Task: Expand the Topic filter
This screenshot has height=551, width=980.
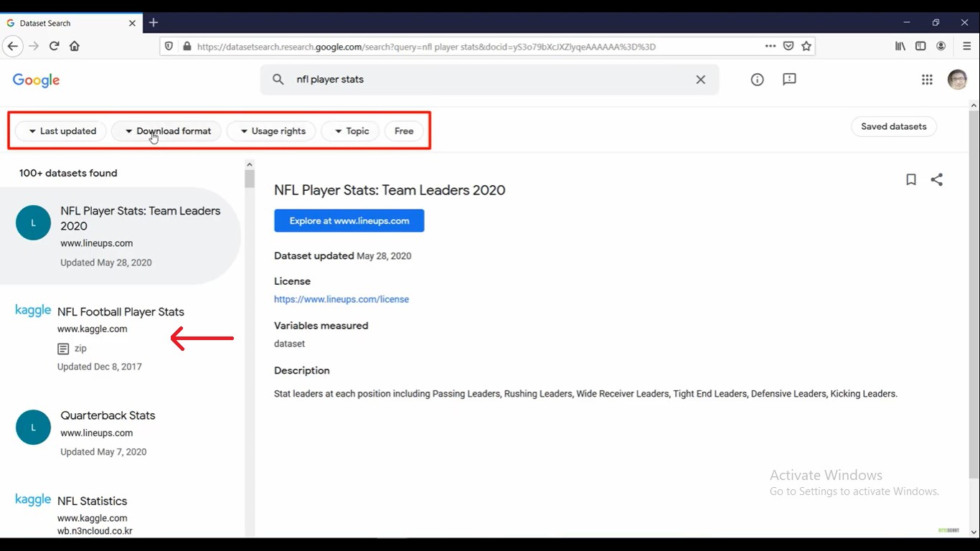Action: (x=350, y=131)
